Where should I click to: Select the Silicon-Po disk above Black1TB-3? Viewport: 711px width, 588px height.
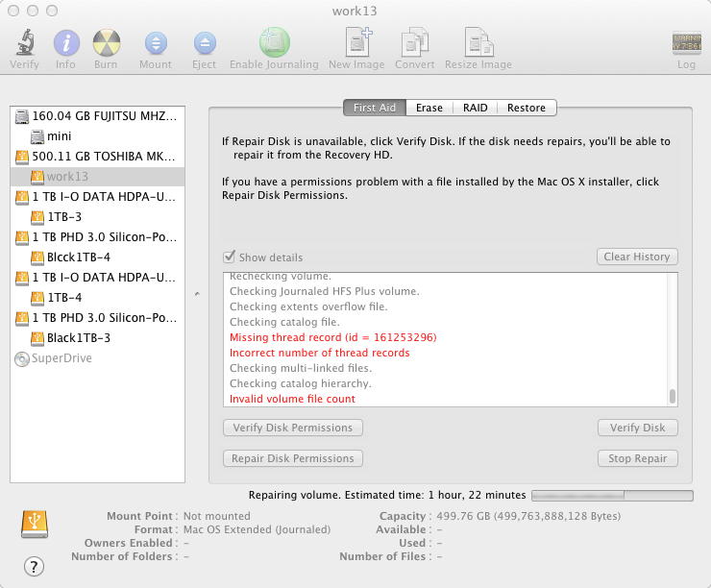click(x=97, y=318)
